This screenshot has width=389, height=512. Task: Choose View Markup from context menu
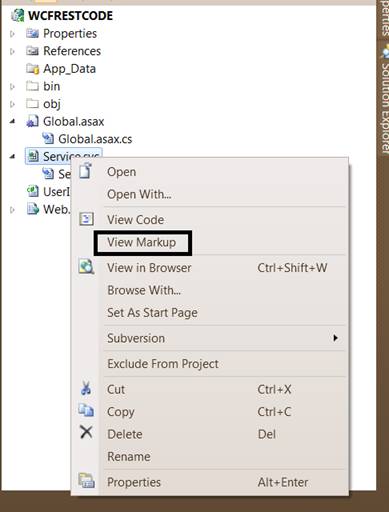[141, 242]
